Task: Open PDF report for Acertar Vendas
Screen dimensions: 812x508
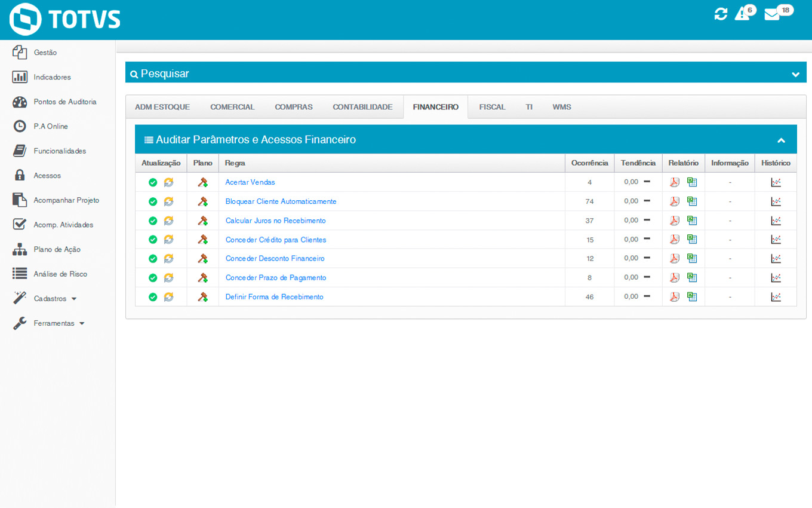Action: pyautogui.click(x=674, y=182)
